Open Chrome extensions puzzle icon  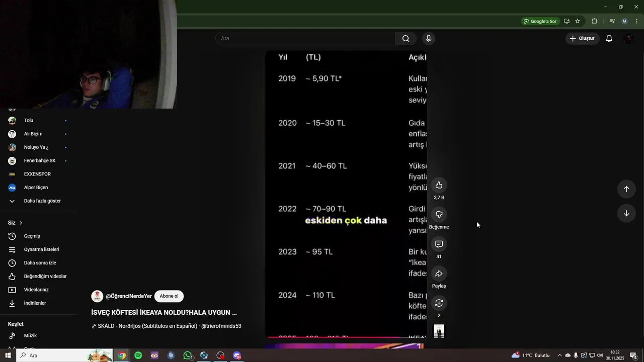pos(595,21)
